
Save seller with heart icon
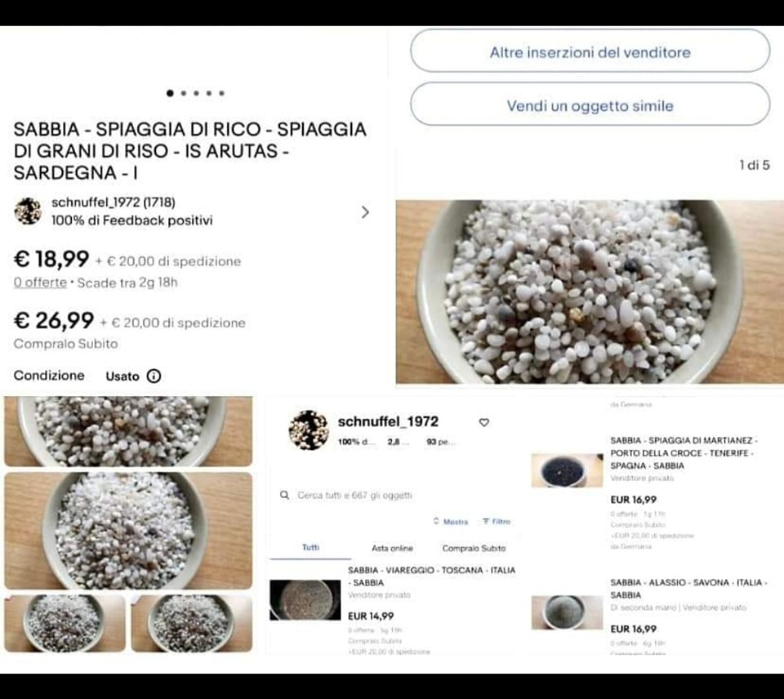point(484,422)
